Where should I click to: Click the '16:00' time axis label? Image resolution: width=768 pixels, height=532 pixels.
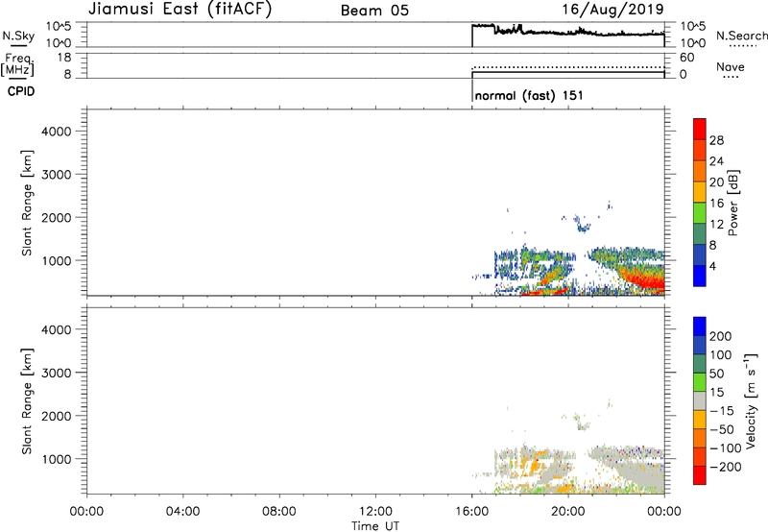click(471, 512)
